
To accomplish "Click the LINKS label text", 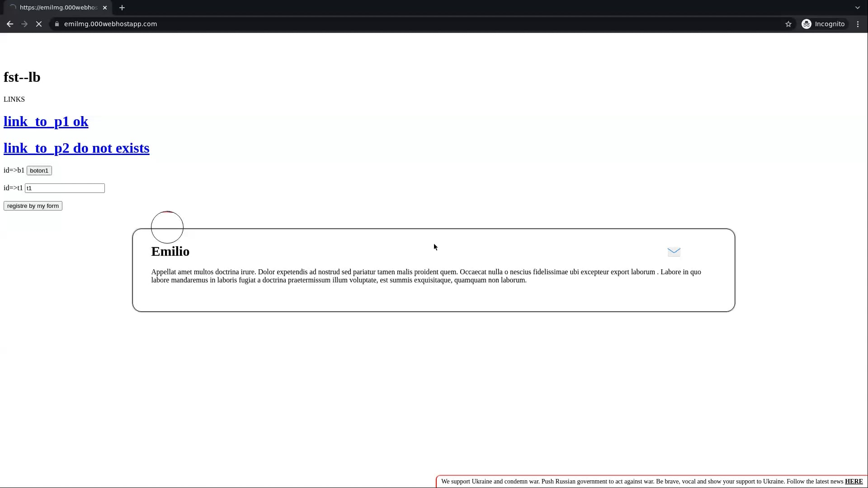I will tap(14, 99).
